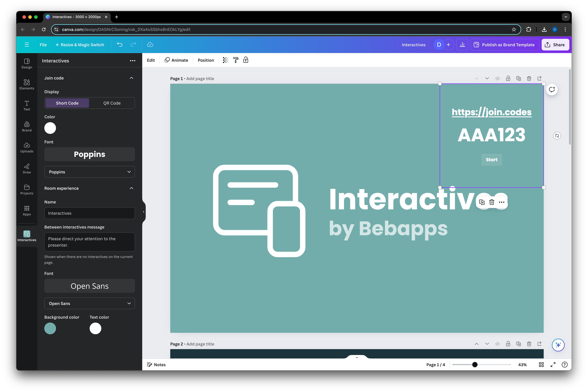The height and width of the screenshot is (392, 588).
Task: Click Publish as Brand Template
Action: 504,45
